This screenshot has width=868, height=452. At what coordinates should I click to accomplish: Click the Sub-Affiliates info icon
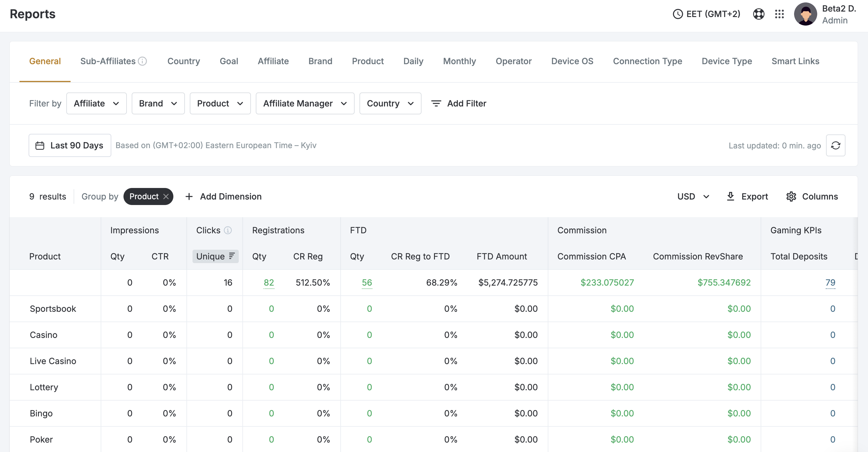pos(143,61)
